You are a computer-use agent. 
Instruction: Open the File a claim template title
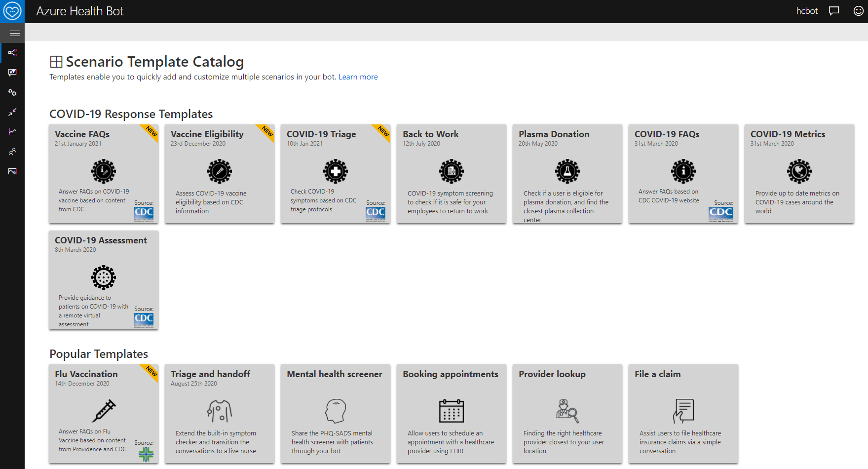[658, 374]
